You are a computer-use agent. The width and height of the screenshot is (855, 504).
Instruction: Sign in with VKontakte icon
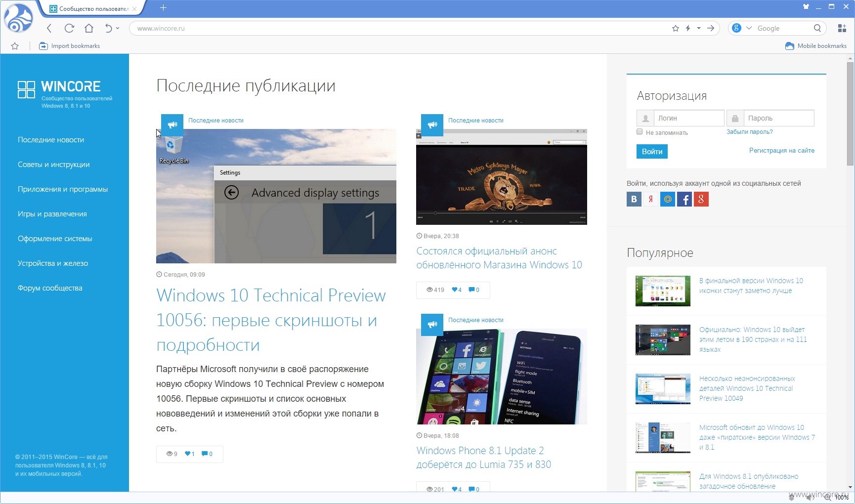pos(634,199)
